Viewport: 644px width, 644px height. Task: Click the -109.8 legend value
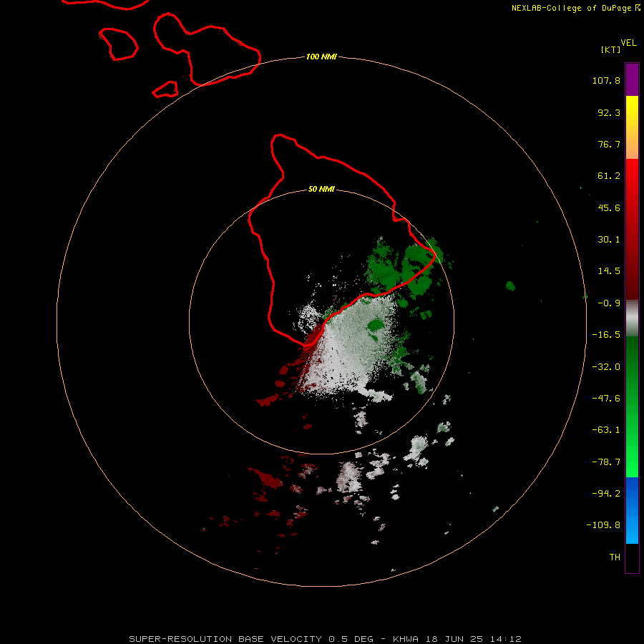click(x=603, y=525)
